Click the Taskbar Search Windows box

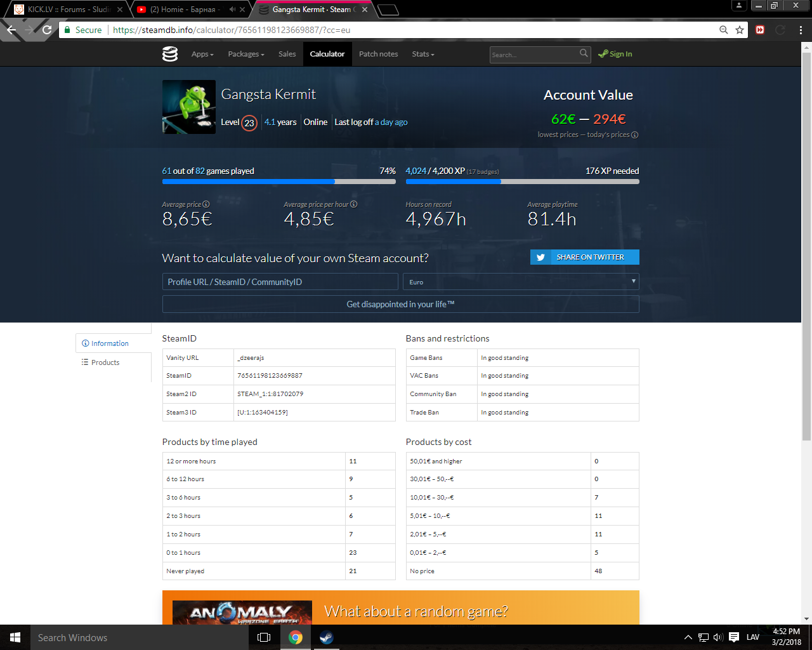(139, 637)
